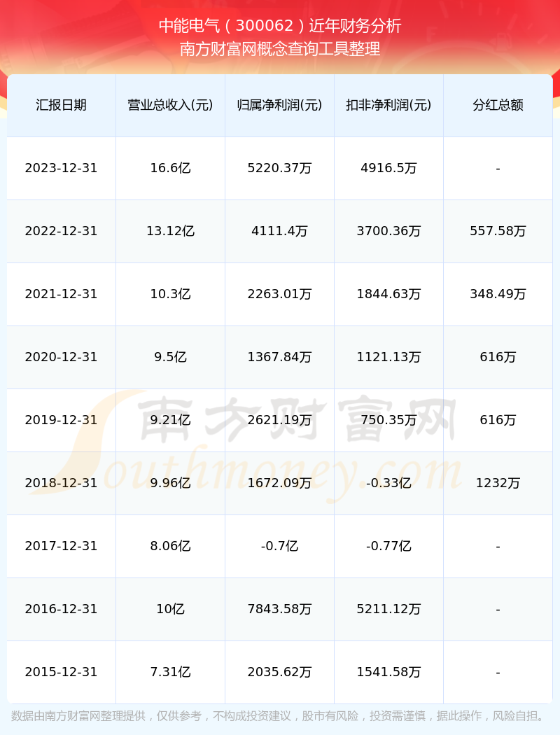Select the 1232万 dividend cell
560x735 pixels.
498,483
